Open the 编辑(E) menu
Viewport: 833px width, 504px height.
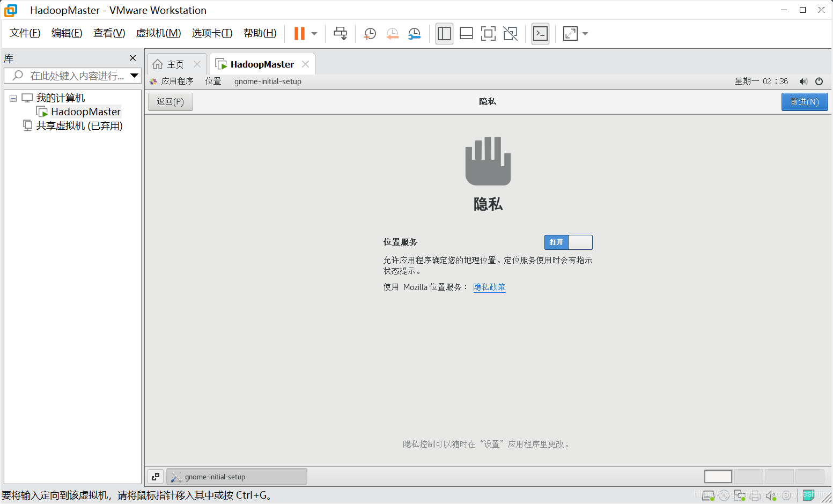click(67, 33)
